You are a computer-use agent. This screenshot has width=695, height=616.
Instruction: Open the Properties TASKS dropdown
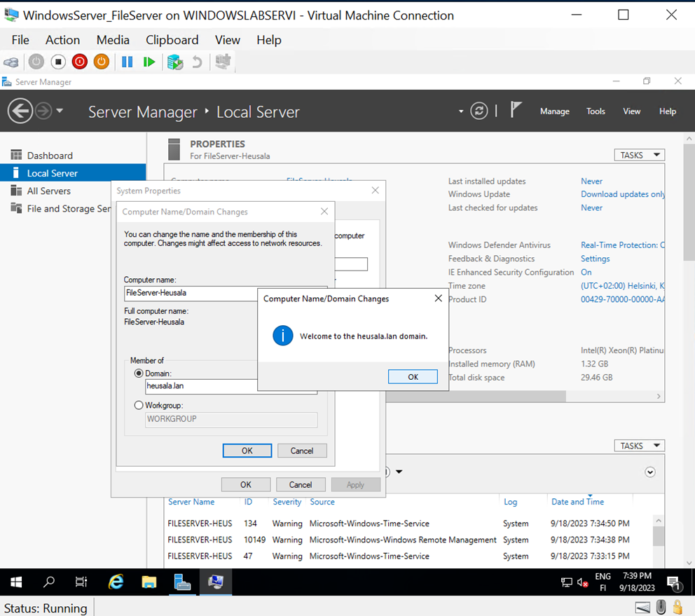pyautogui.click(x=639, y=155)
